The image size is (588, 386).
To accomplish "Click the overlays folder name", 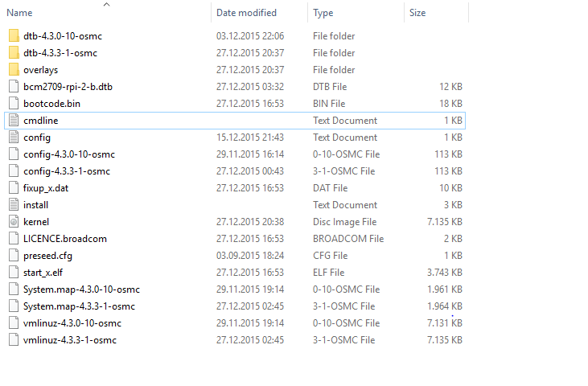I will (40, 70).
